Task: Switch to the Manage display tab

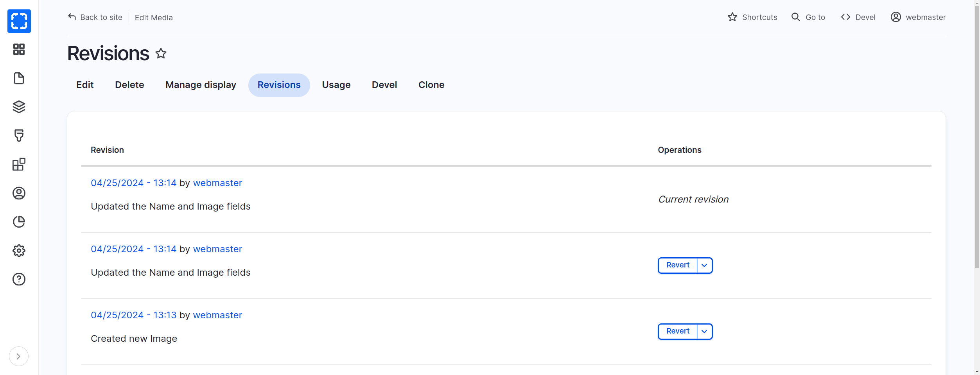Action: pos(201,85)
